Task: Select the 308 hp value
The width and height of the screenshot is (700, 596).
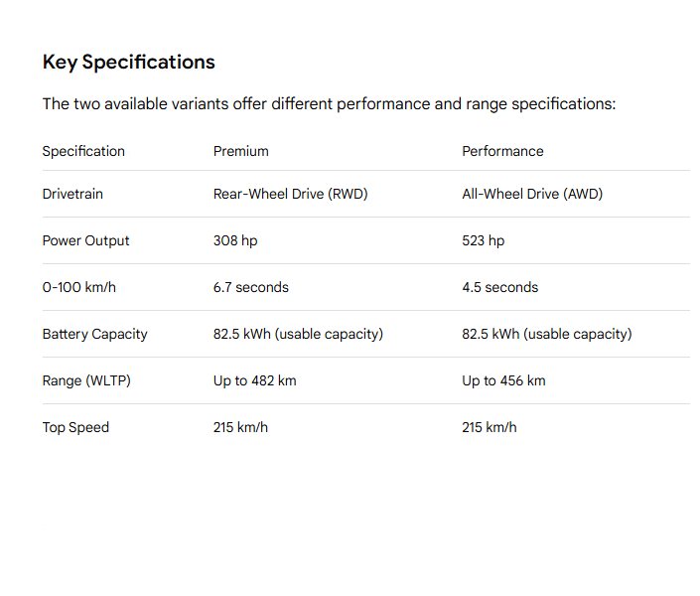Action: [235, 240]
